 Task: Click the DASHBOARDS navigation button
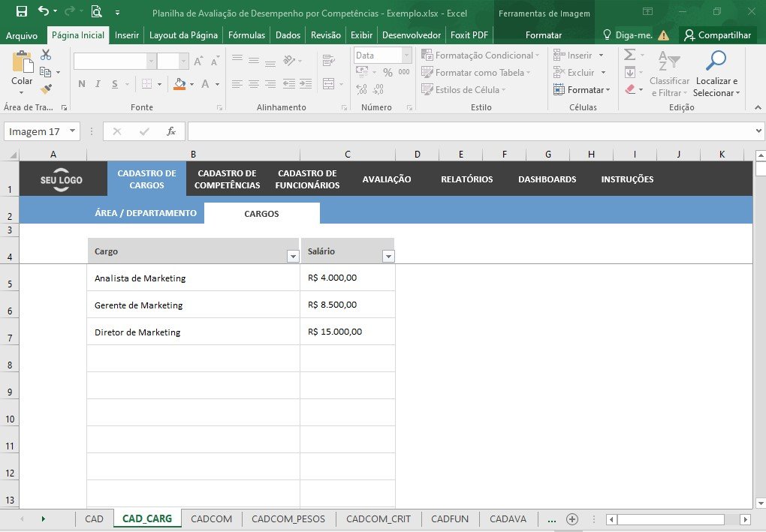point(547,179)
